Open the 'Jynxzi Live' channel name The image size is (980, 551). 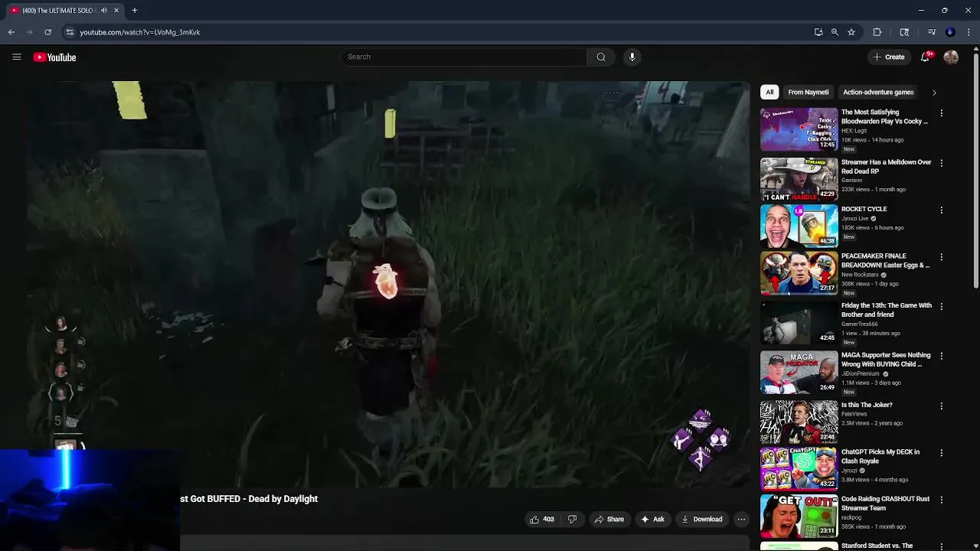855,219
